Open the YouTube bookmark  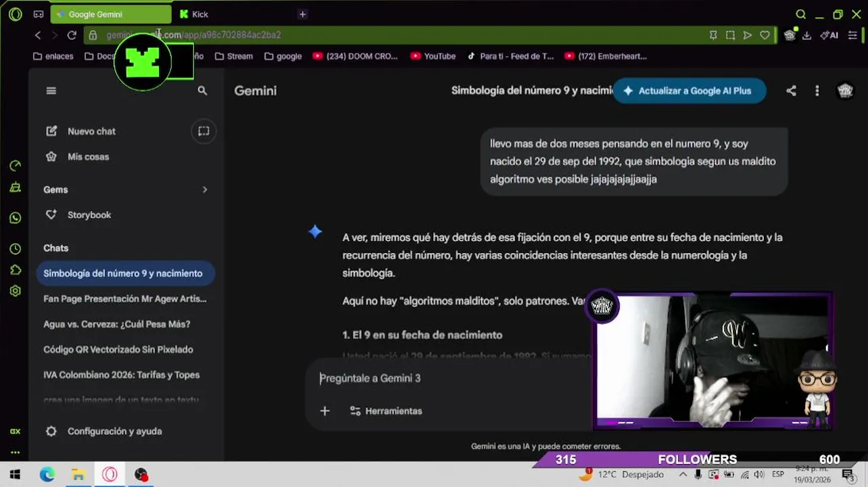[433, 56]
